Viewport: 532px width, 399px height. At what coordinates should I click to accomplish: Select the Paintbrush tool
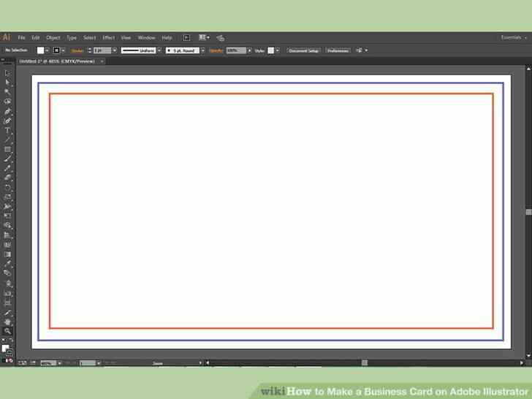tap(7, 159)
